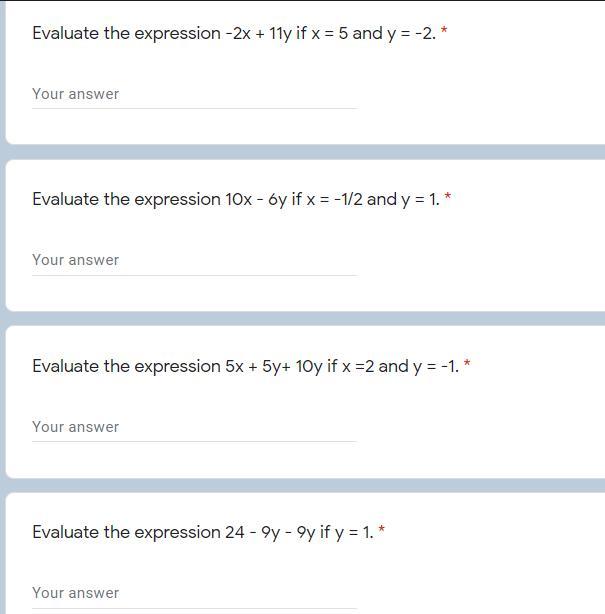The width and height of the screenshot is (605, 614).
Task: Focus the answer box for 10x - 6y question
Action: (195, 260)
